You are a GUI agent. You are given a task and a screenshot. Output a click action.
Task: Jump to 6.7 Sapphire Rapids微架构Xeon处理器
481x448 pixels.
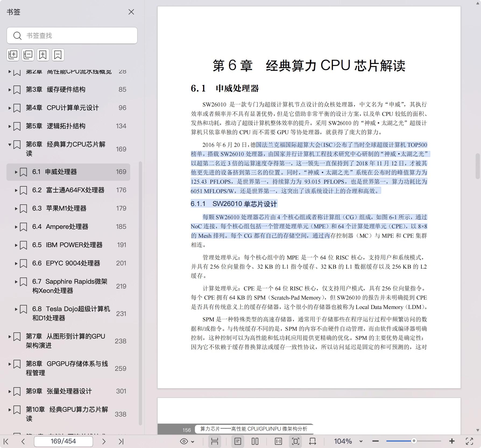click(70, 286)
